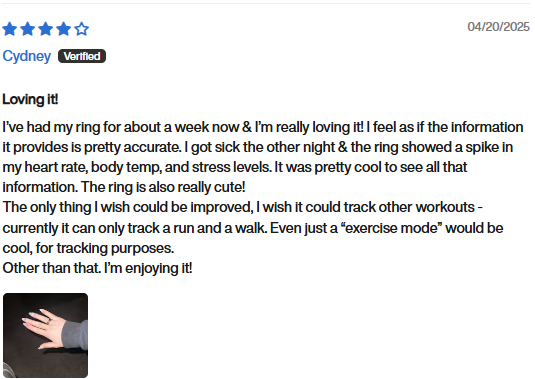The image size is (535, 379).
Task: Click the line 'cool, for tracking purposes.'
Action: [88, 248]
